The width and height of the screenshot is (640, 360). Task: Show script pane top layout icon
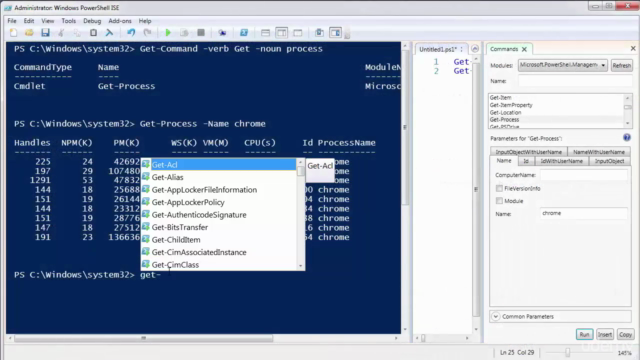[x=265, y=33]
